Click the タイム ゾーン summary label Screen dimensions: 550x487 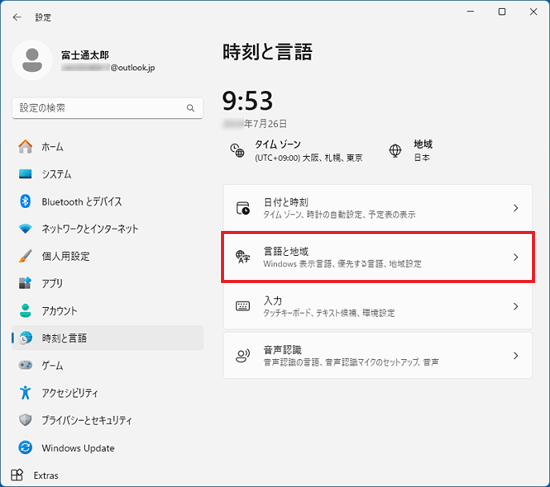click(277, 144)
